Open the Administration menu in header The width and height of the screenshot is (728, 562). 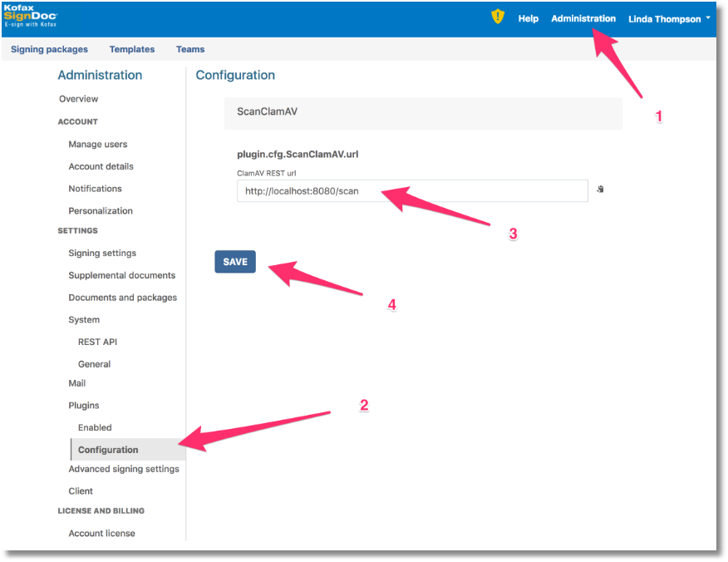click(x=583, y=18)
